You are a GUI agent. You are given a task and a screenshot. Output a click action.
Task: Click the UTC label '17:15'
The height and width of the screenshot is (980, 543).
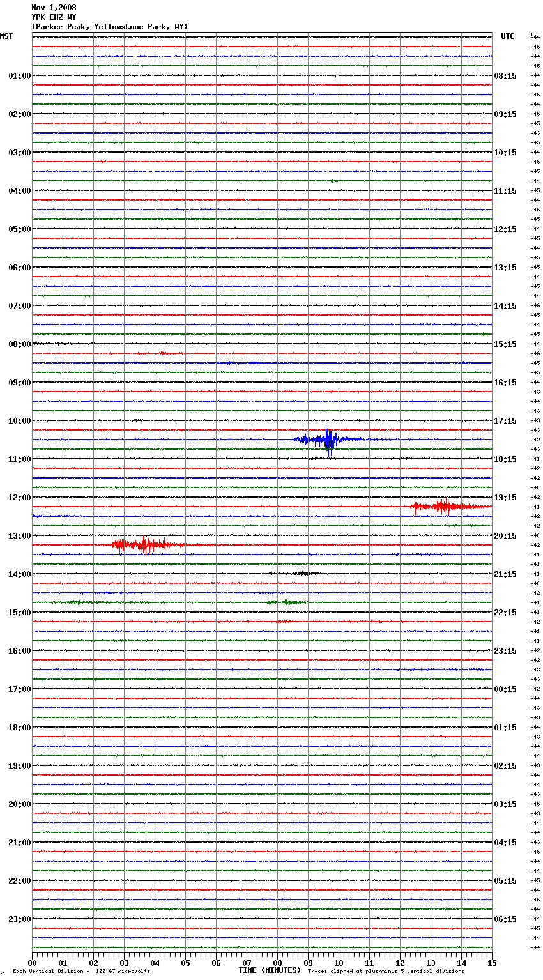click(x=505, y=421)
